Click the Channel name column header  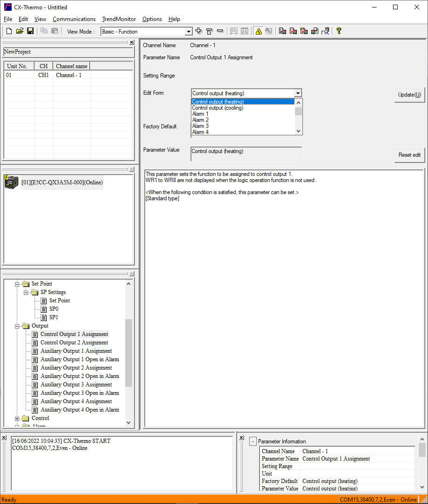pos(71,66)
